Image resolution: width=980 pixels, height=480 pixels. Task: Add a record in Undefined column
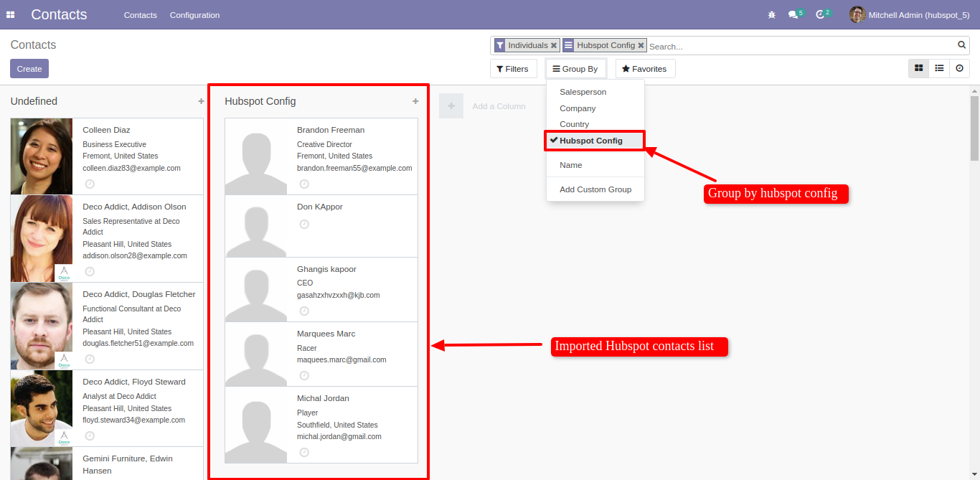(201, 101)
